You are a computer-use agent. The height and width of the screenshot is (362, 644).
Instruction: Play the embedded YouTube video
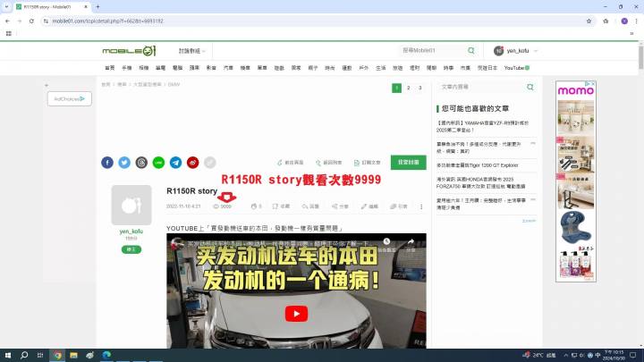[x=294, y=314]
